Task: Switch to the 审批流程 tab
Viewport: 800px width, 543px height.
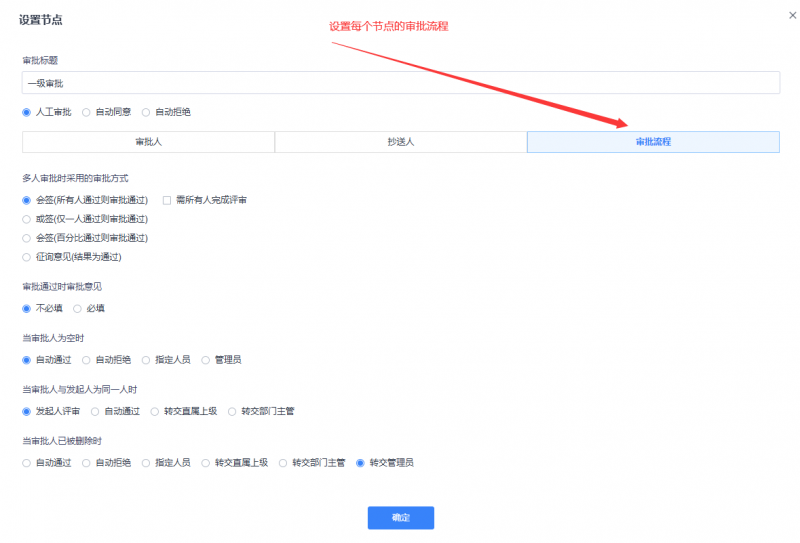Action: click(653, 142)
